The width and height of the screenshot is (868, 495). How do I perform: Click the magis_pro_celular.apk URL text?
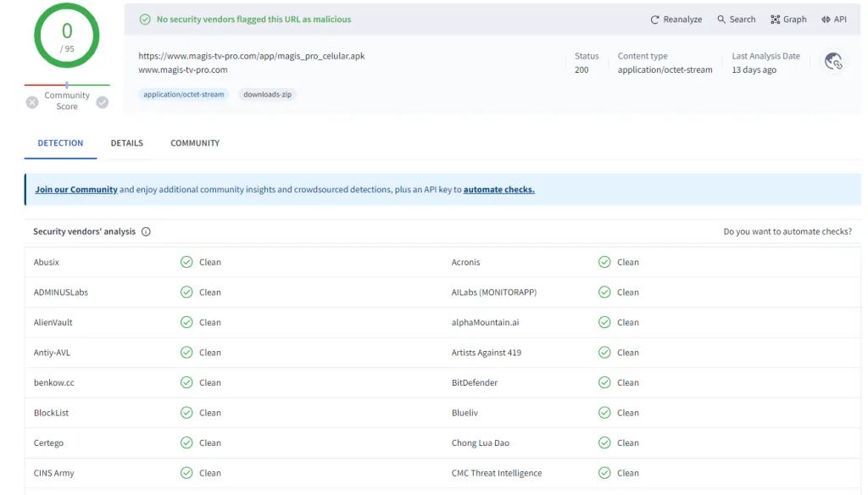[251, 56]
